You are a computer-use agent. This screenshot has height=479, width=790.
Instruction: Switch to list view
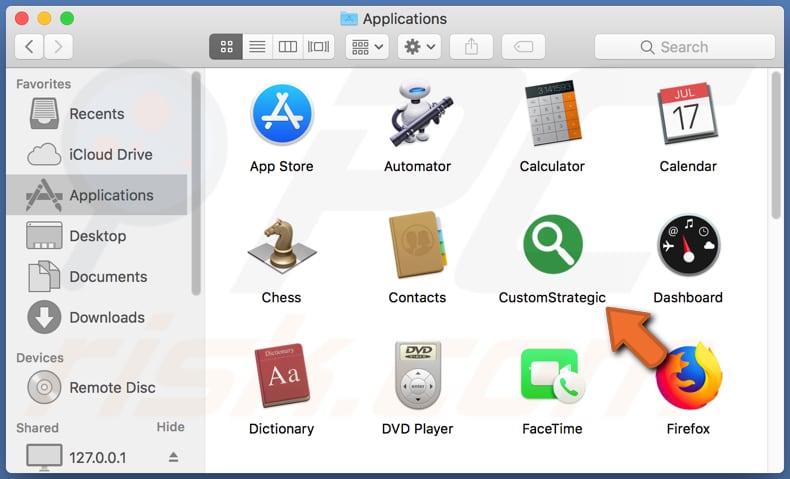pos(257,47)
